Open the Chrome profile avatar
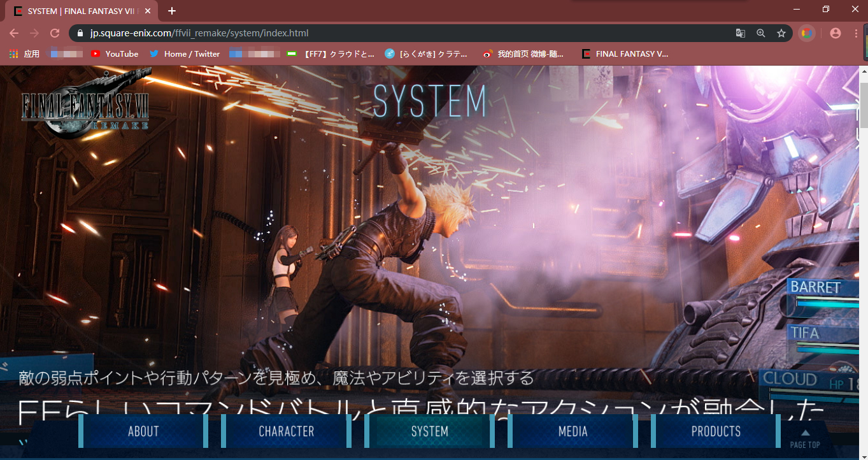 (x=836, y=33)
